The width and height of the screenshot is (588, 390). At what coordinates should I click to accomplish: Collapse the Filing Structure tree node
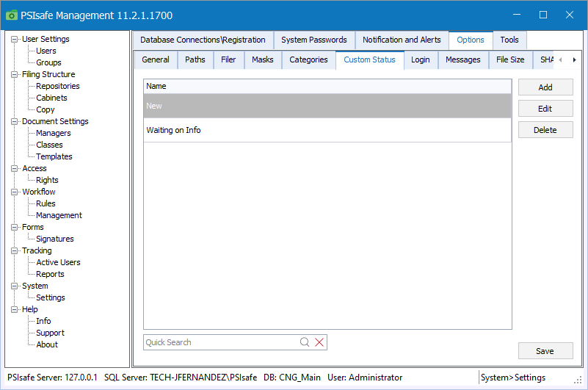[x=14, y=74]
